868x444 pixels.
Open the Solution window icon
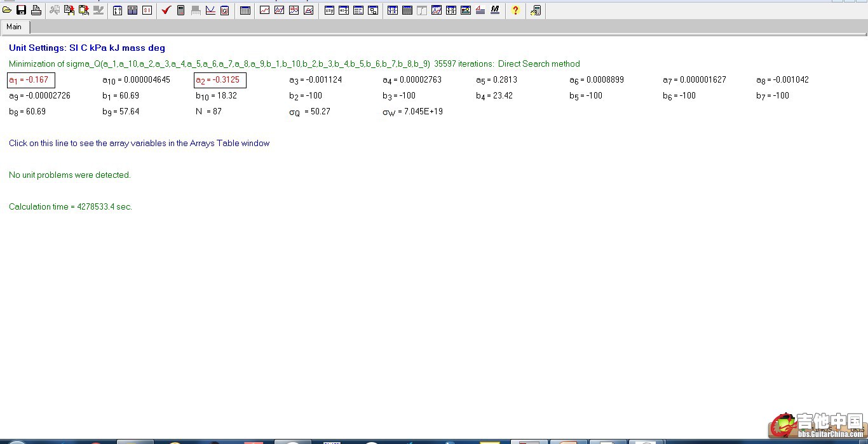pos(358,10)
